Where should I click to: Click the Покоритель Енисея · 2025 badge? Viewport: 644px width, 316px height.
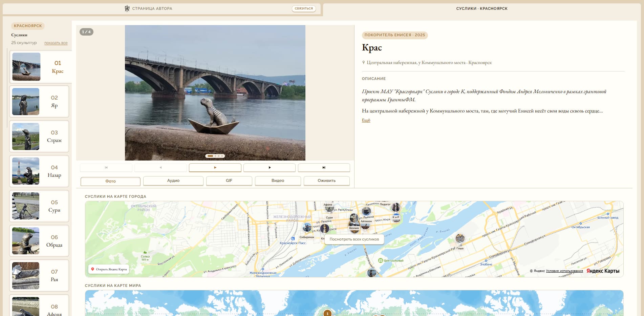click(395, 35)
